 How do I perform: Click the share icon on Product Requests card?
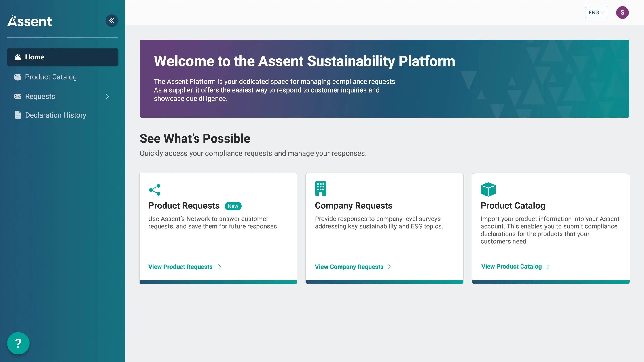[x=155, y=190]
